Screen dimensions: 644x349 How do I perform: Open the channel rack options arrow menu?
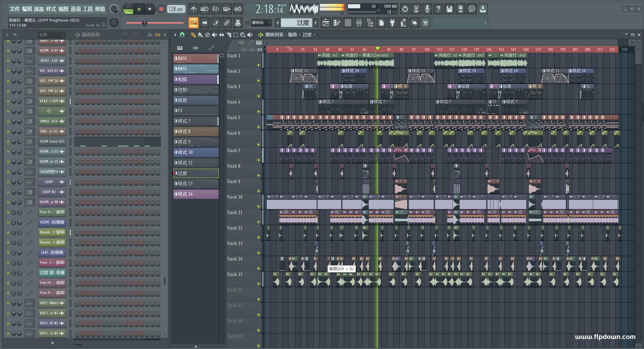click(7, 35)
